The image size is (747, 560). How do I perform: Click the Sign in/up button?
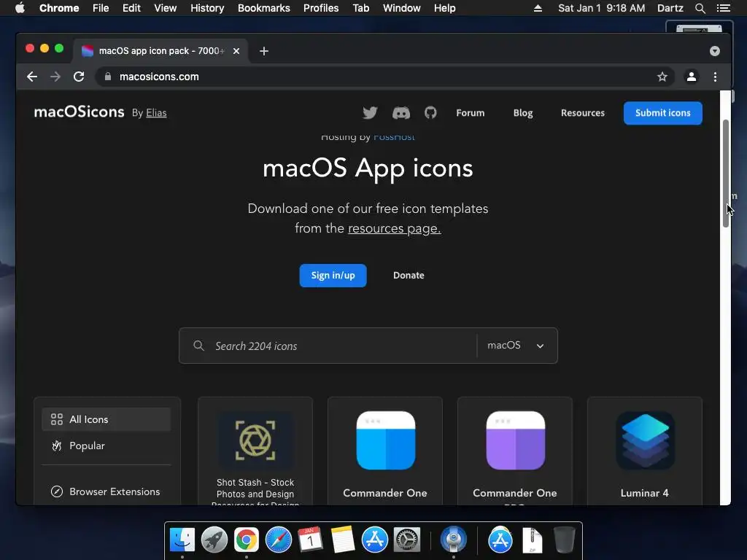(333, 275)
